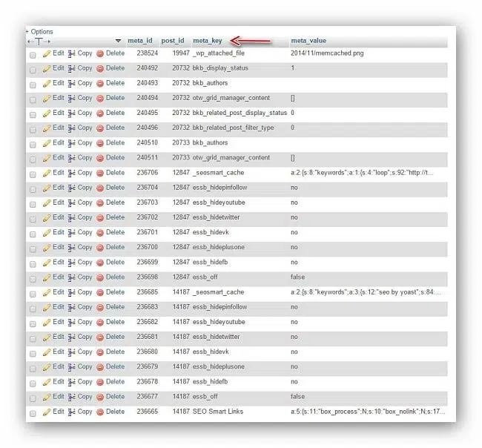Click the 'false' value in row 236698
This screenshot has height=448, width=482.
pyautogui.click(x=297, y=277)
